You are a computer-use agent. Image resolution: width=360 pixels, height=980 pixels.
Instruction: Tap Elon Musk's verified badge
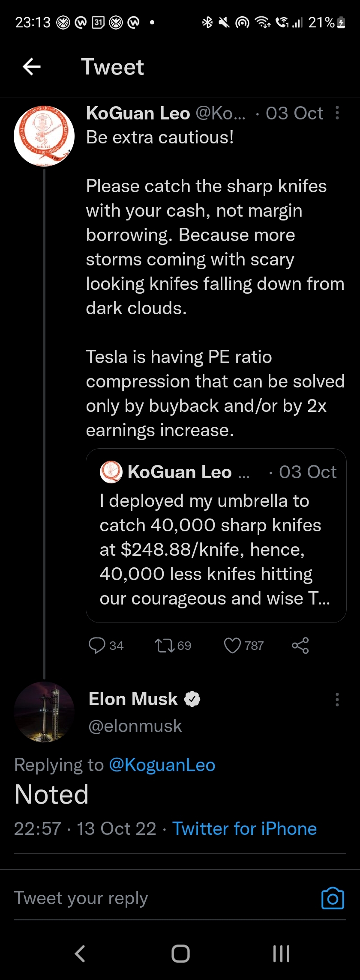click(192, 699)
